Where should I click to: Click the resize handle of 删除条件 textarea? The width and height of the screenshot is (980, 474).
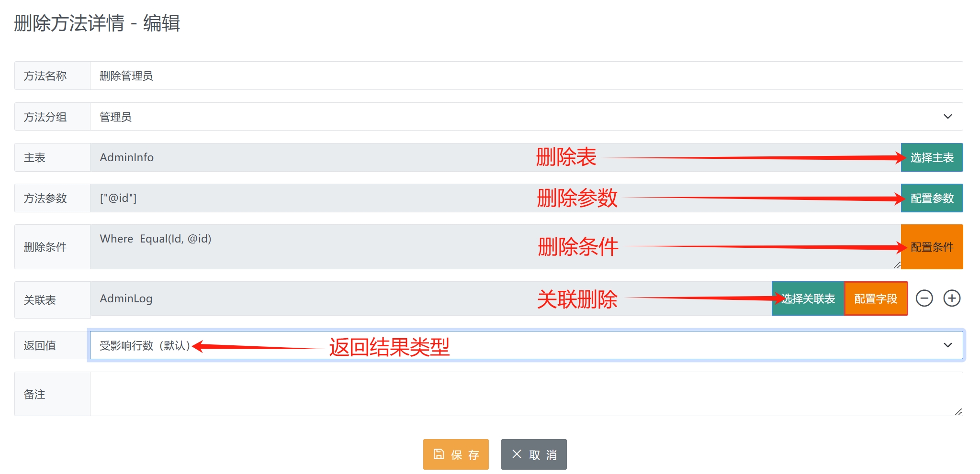pyautogui.click(x=897, y=265)
